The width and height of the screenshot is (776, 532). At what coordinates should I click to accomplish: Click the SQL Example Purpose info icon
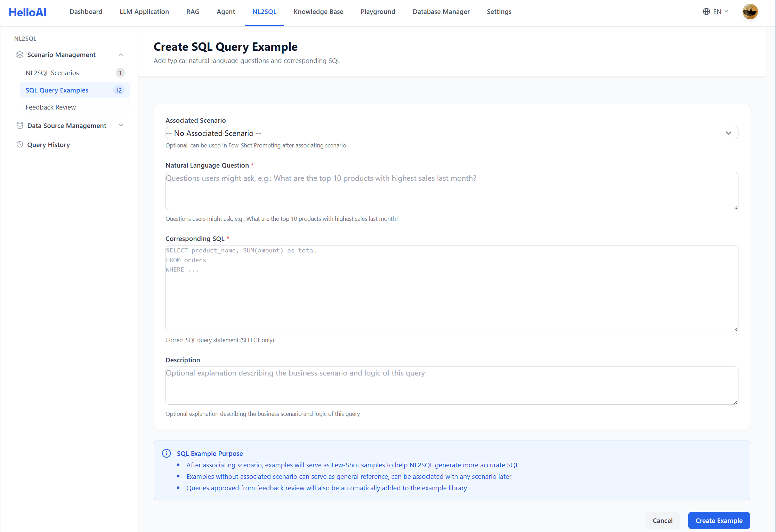tap(167, 453)
